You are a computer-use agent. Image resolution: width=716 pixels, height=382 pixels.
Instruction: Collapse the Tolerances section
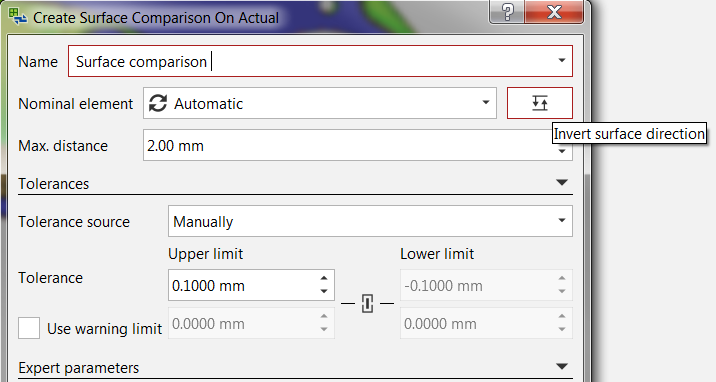(x=562, y=183)
